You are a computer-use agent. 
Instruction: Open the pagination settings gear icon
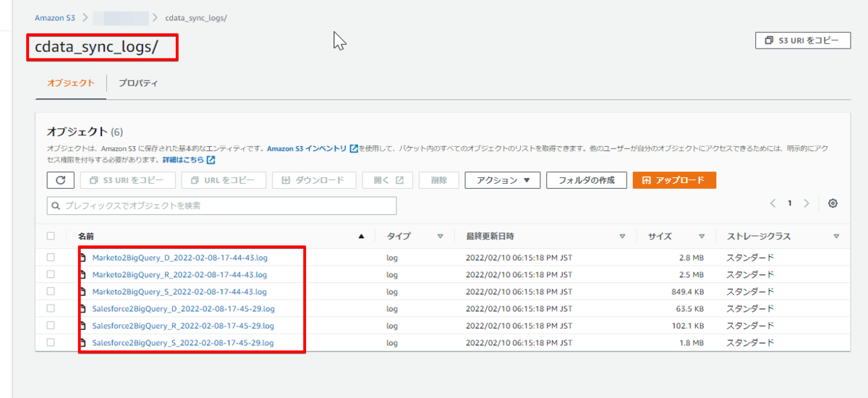[x=833, y=203]
